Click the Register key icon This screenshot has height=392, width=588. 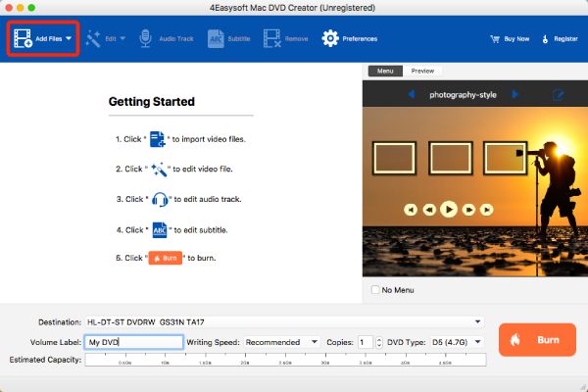click(x=545, y=38)
